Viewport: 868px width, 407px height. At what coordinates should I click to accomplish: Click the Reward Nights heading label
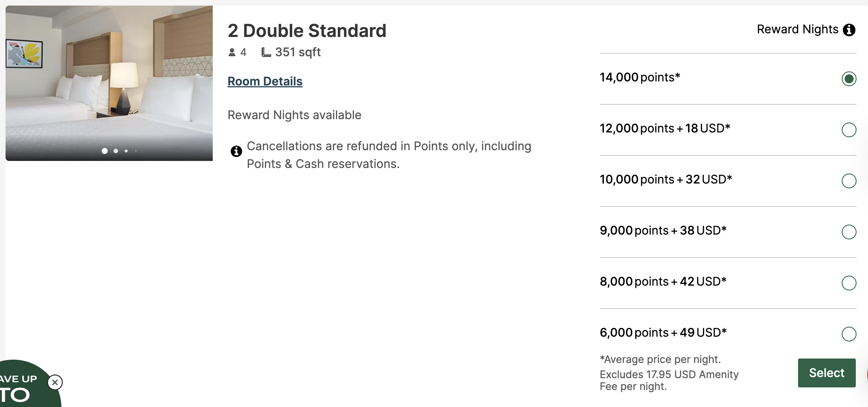(x=797, y=29)
